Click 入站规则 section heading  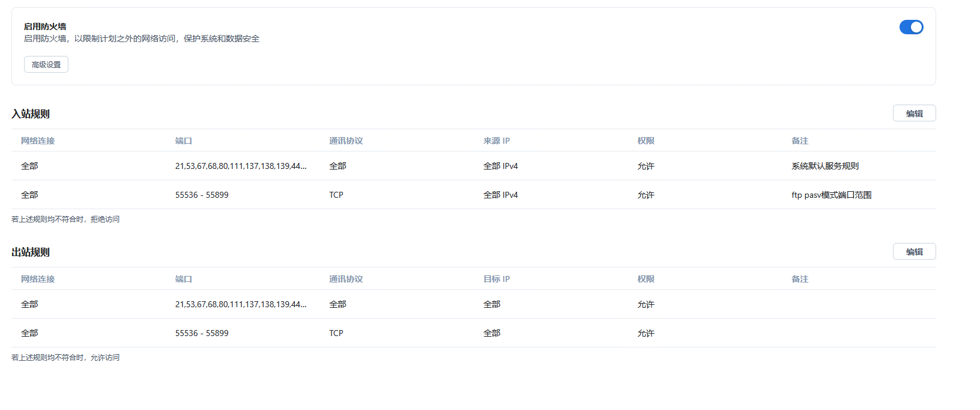[31, 114]
